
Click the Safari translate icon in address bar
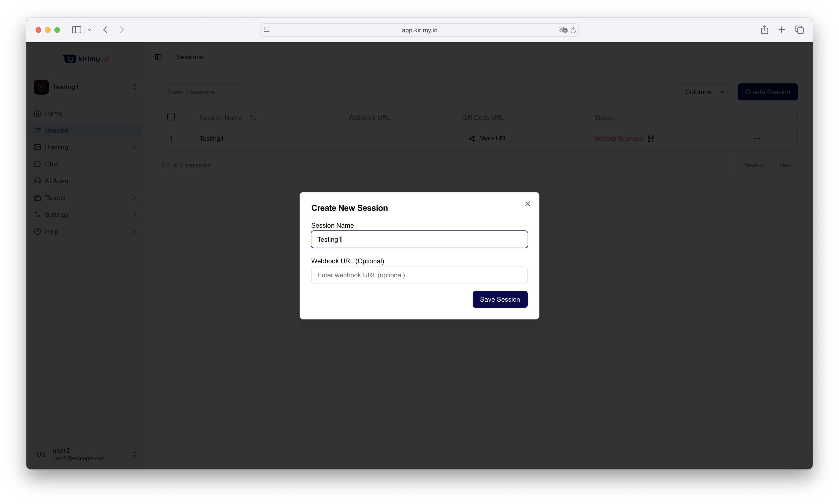pos(563,30)
